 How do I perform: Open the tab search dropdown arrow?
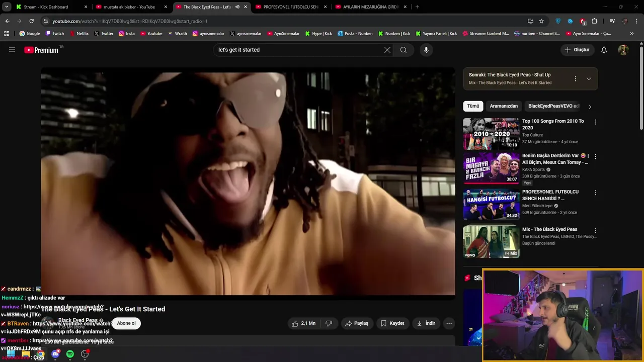[x=7, y=7]
